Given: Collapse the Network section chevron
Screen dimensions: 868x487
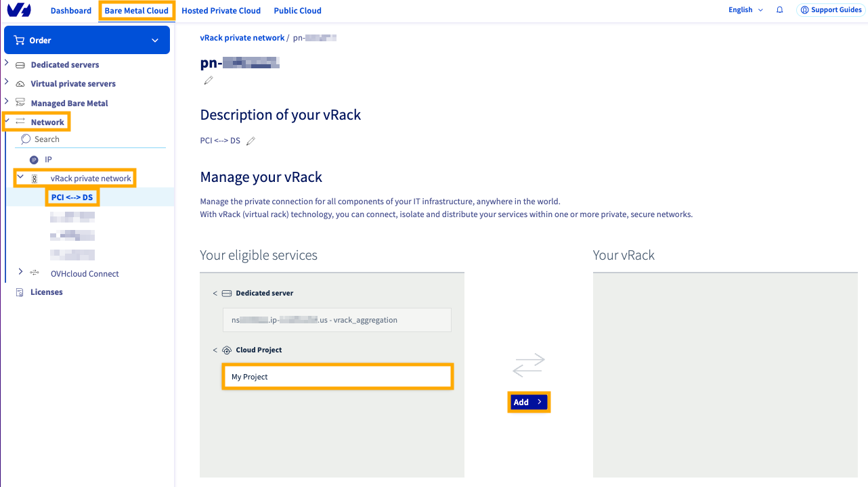Looking at the screenshot, I should 7,122.
